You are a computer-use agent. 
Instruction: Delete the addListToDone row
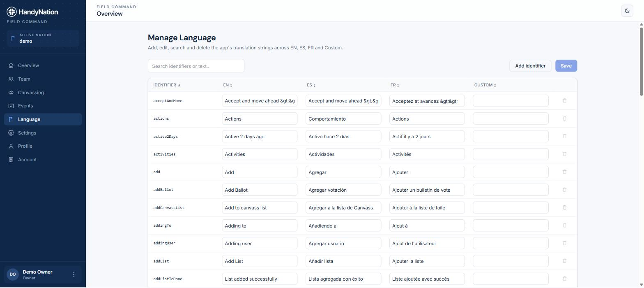(564, 279)
